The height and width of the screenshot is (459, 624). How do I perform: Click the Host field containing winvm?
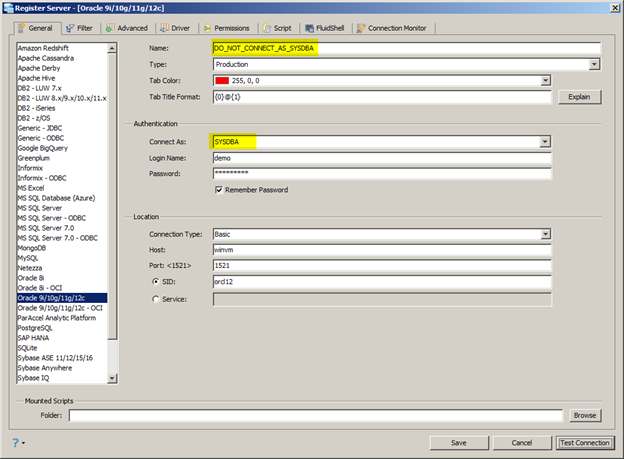tap(382, 250)
